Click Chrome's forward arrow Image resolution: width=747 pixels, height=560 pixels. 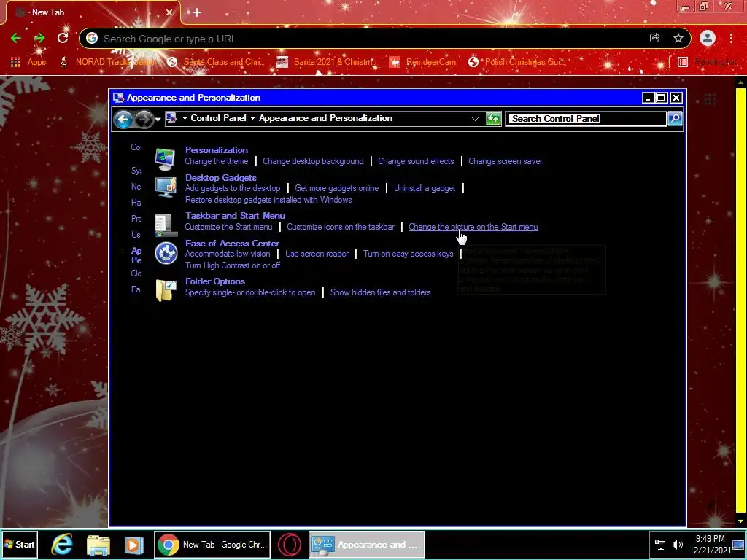(x=39, y=38)
